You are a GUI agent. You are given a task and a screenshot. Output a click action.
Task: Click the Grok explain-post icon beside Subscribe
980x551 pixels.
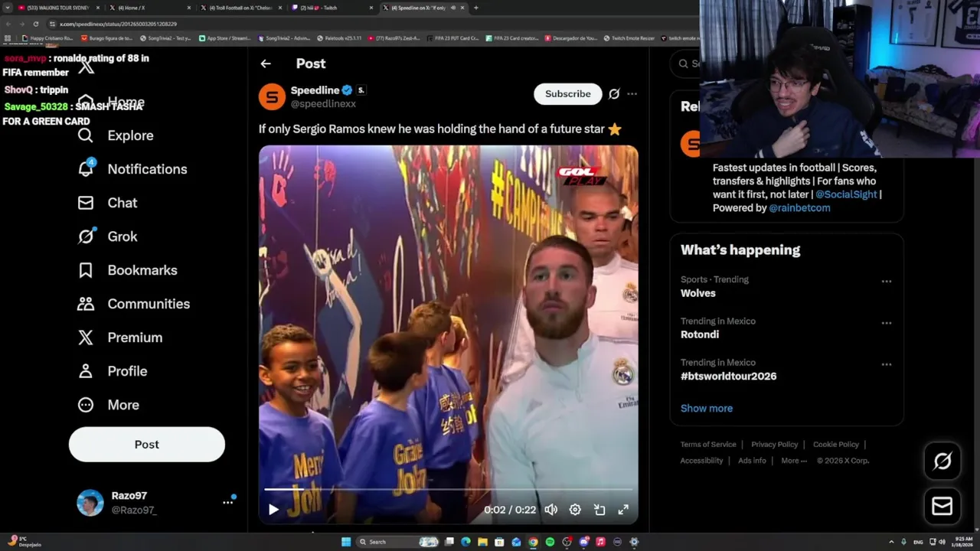pos(614,94)
